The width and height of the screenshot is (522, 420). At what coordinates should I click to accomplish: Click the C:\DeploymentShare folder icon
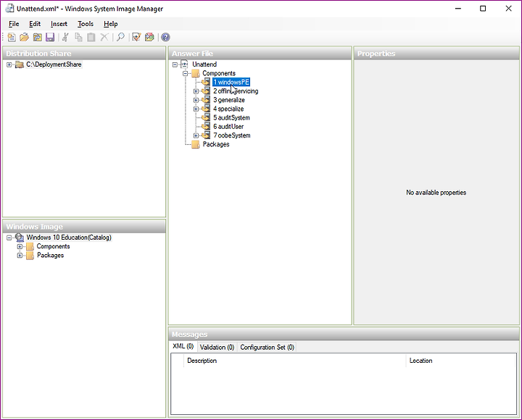[20, 64]
